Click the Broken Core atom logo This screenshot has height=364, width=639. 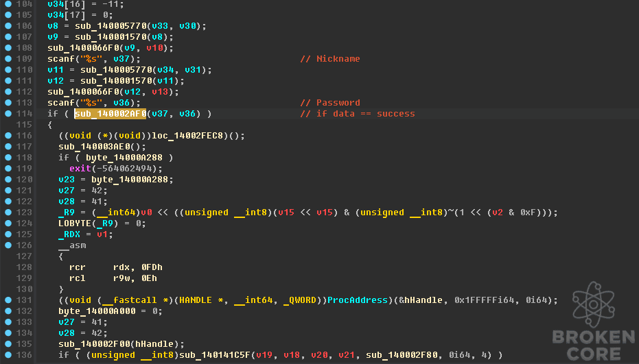pyautogui.click(x=593, y=304)
